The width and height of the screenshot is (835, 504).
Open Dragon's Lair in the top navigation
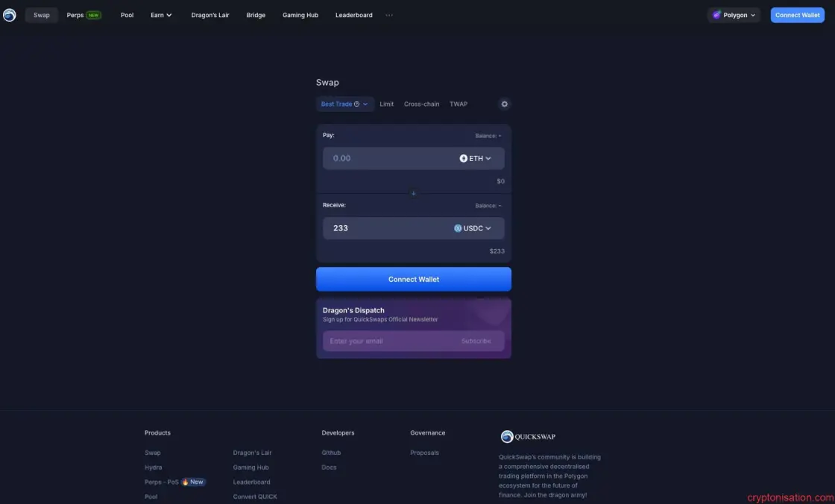pyautogui.click(x=209, y=15)
